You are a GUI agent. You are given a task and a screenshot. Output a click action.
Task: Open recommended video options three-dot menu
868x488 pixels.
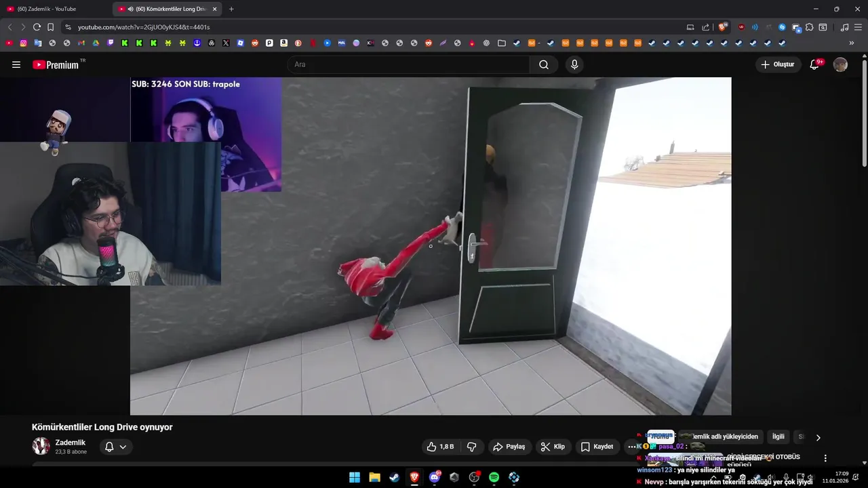click(825, 458)
